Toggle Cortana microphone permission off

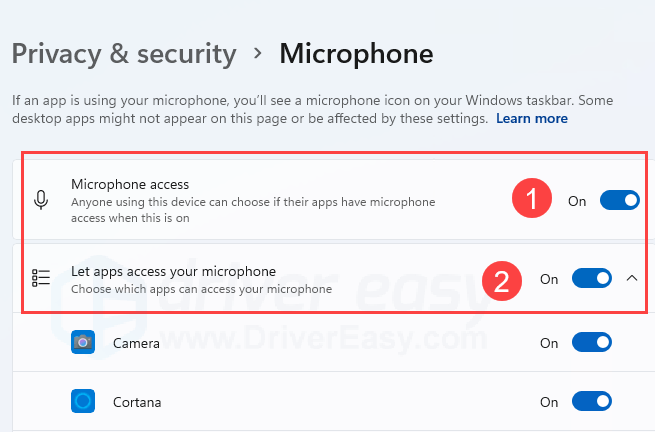(592, 401)
